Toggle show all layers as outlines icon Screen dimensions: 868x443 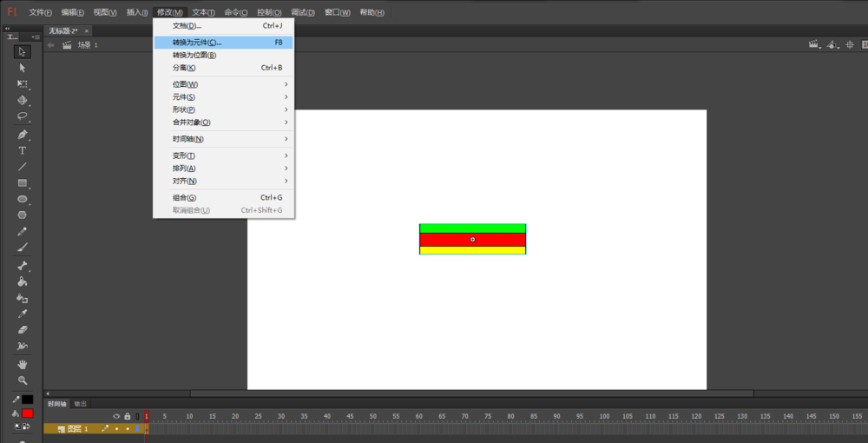(x=137, y=416)
